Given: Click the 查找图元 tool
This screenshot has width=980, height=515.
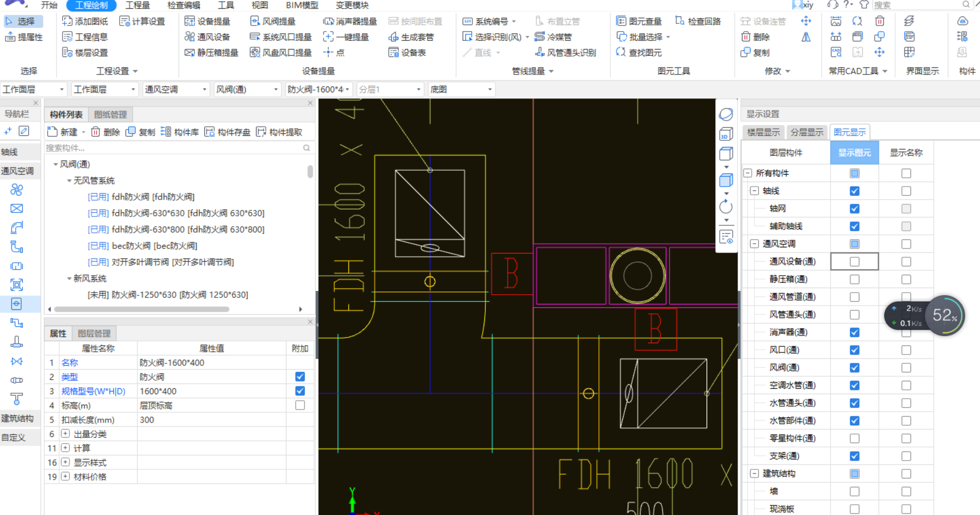Looking at the screenshot, I should pos(639,53).
